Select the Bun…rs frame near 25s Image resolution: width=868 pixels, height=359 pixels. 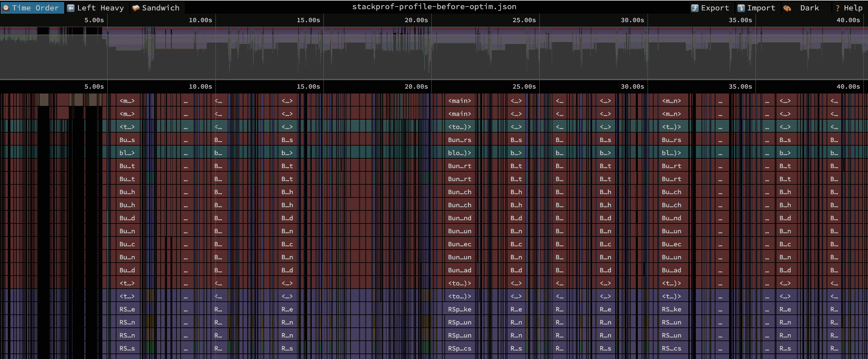pos(459,140)
